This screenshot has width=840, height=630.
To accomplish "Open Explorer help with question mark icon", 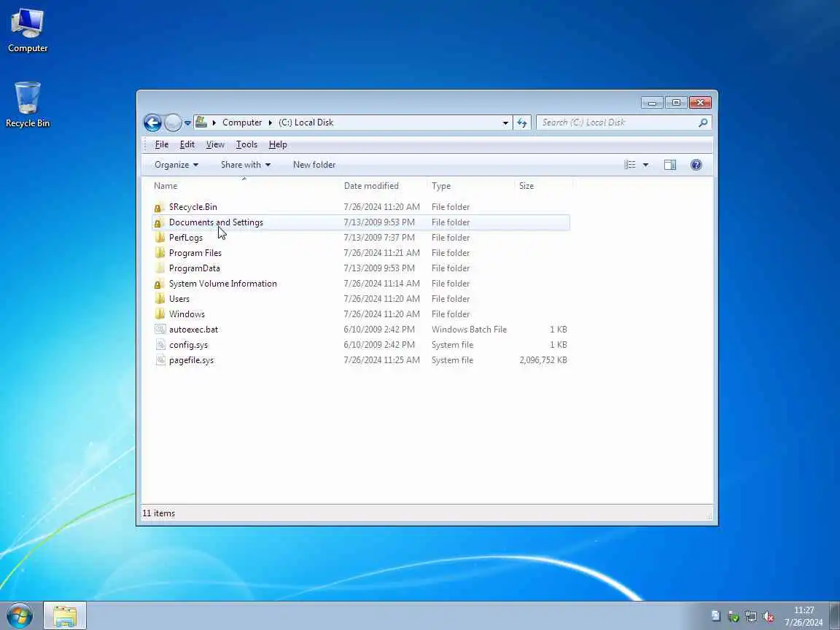I will coord(696,165).
